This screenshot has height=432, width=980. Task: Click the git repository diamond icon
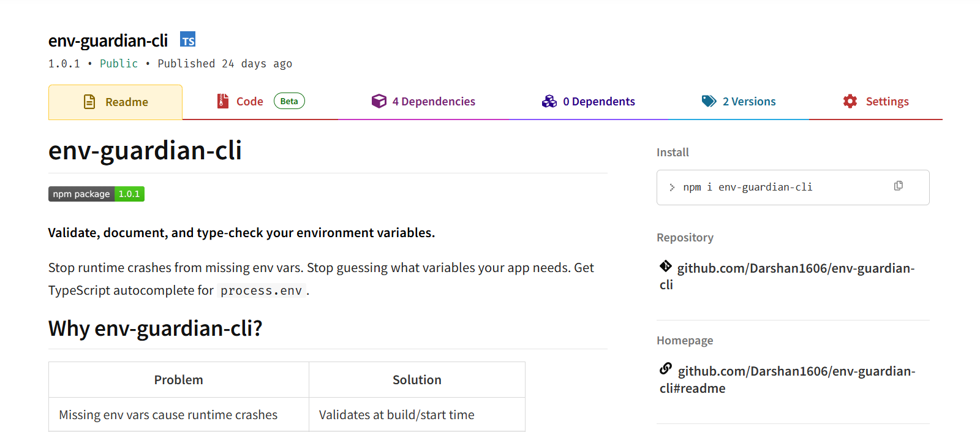pyautogui.click(x=666, y=266)
